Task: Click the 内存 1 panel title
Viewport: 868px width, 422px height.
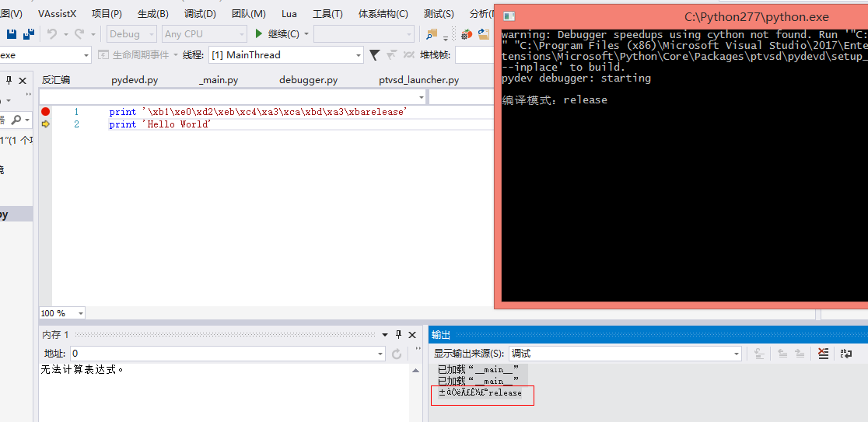Action: [x=56, y=335]
